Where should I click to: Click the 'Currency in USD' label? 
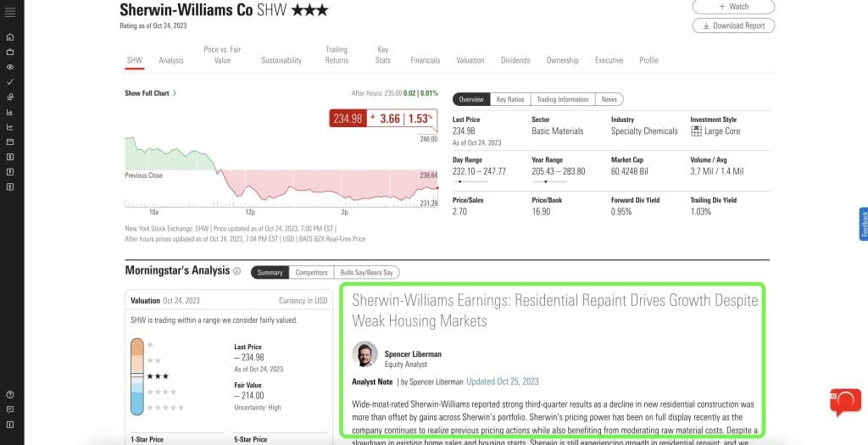tap(303, 301)
